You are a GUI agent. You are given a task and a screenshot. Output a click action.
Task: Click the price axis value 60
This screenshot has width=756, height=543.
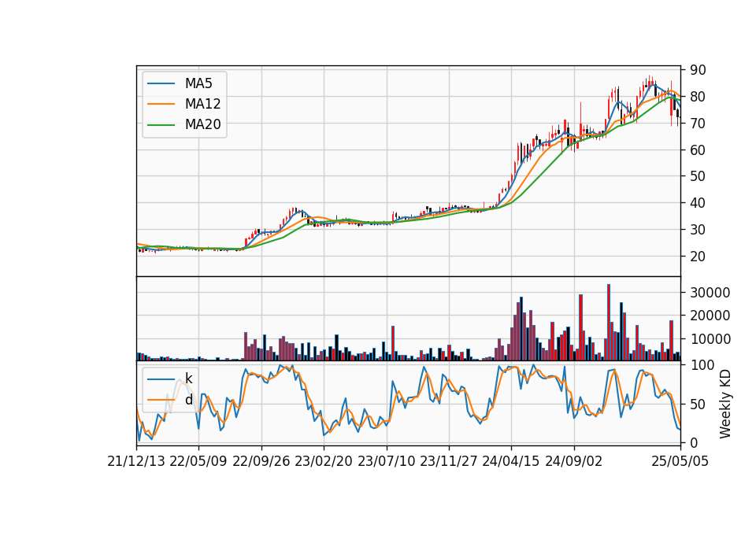[x=698, y=150]
